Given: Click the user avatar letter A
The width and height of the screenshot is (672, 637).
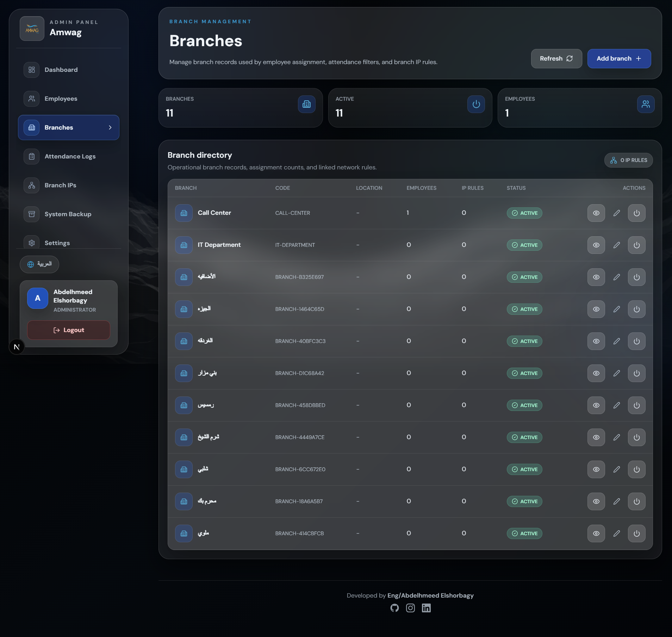Looking at the screenshot, I should [38, 298].
